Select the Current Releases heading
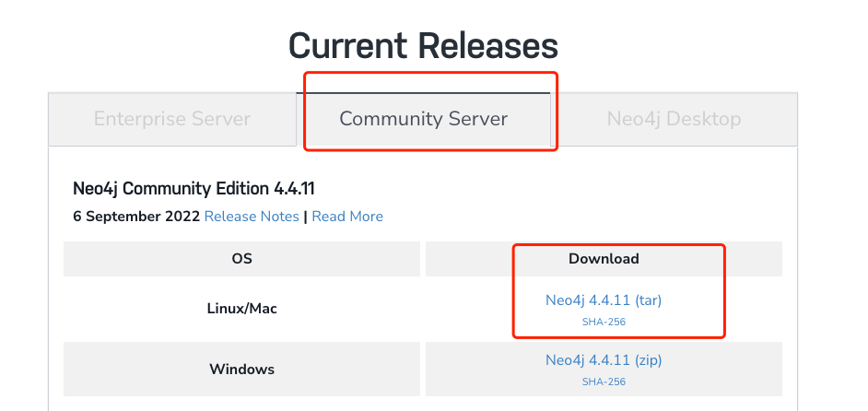Screen dimensions: 868x411 click(x=424, y=45)
